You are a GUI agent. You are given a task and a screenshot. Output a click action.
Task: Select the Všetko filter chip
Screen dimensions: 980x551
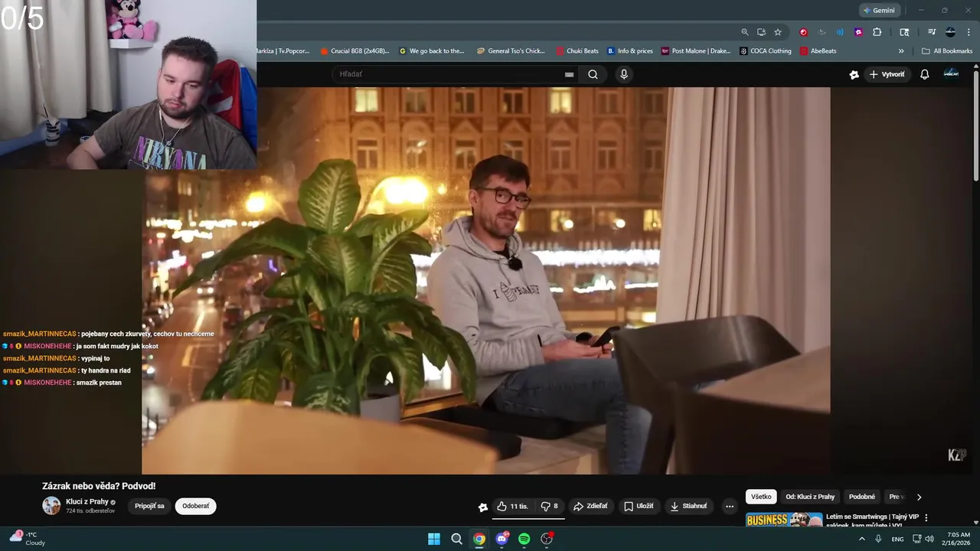click(x=761, y=497)
